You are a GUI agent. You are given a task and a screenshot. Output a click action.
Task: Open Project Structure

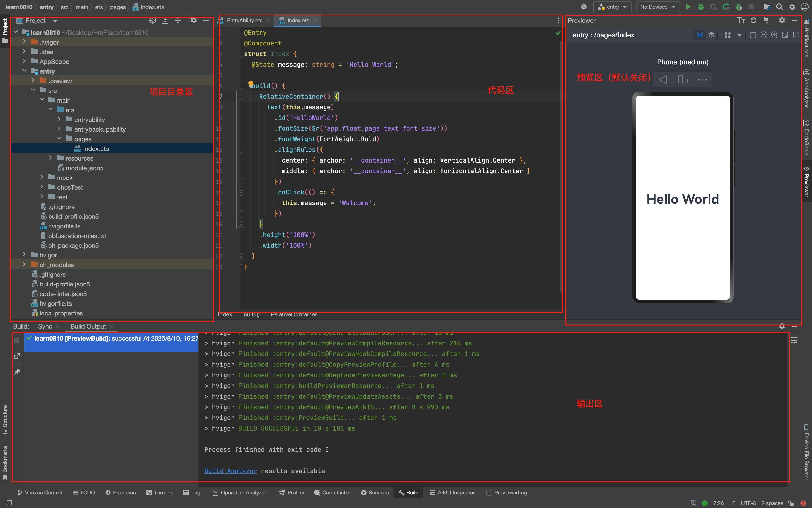pyautogui.click(x=767, y=7)
